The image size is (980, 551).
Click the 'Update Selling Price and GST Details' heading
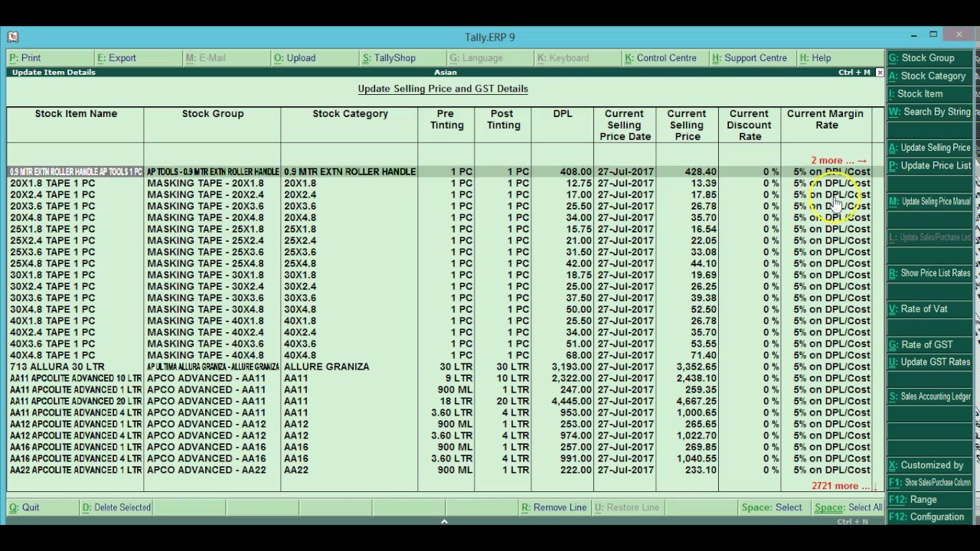point(443,89)
